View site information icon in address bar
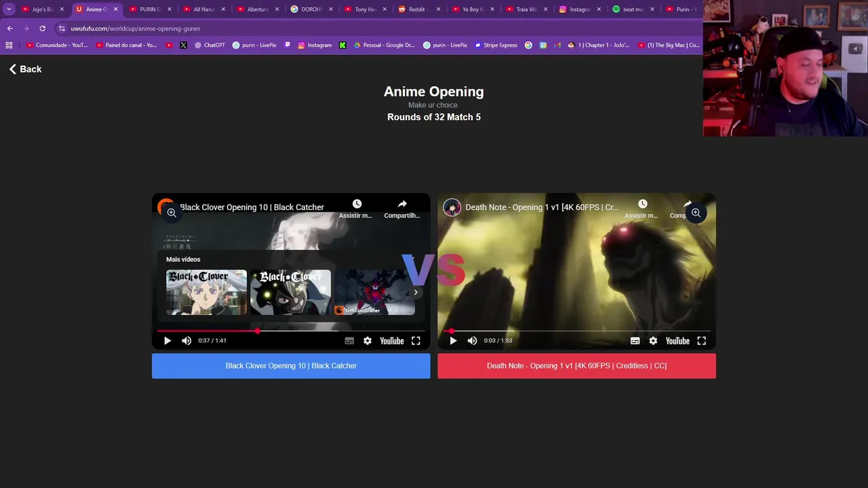This screenshot has width=868, height=488. click(62, 28)
